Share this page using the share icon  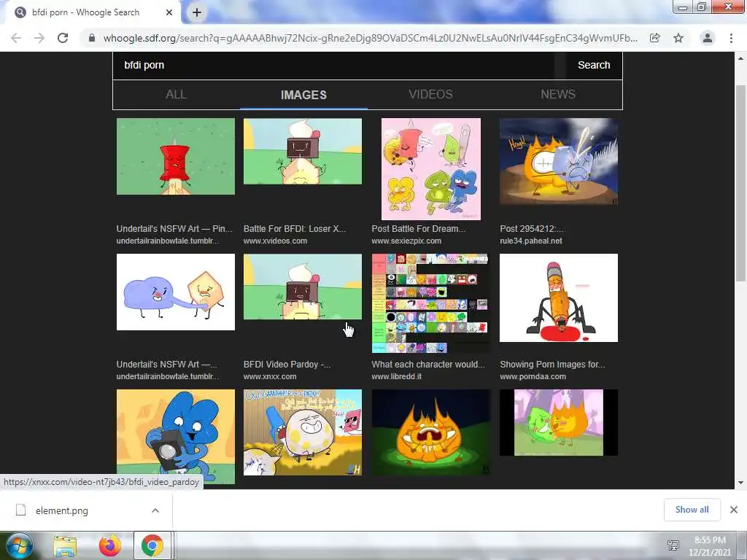tap(655, 38)
